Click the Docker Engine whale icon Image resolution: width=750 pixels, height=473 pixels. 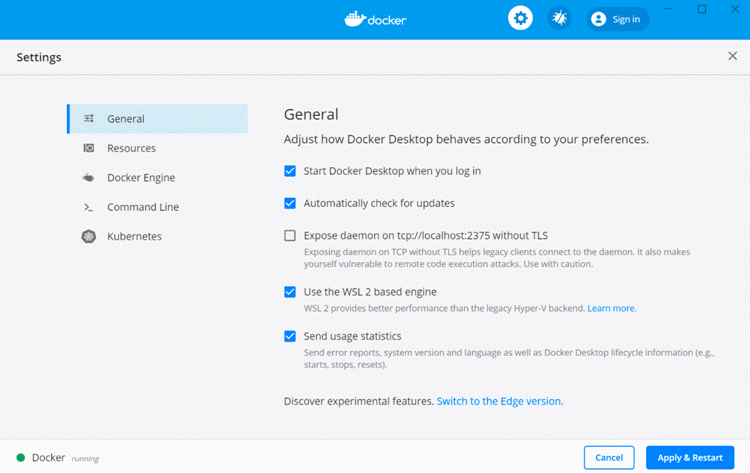click(x=89, y=178)
